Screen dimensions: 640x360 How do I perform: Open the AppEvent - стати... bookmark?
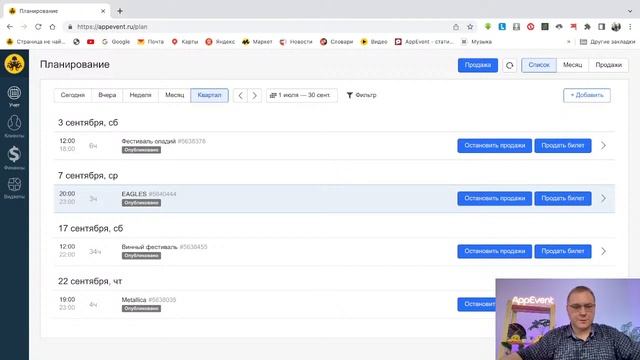pos(424,42)
